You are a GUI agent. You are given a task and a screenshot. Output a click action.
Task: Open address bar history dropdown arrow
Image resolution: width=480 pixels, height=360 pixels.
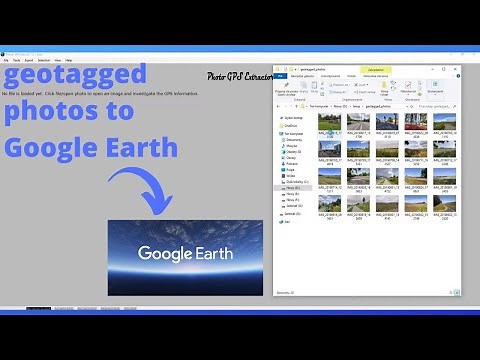pos(407,106)
